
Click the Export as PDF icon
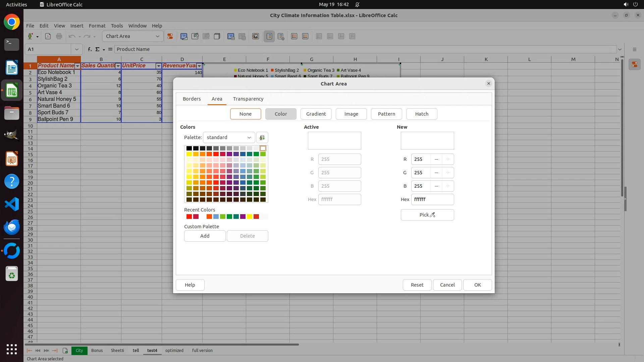pos(48,36)
